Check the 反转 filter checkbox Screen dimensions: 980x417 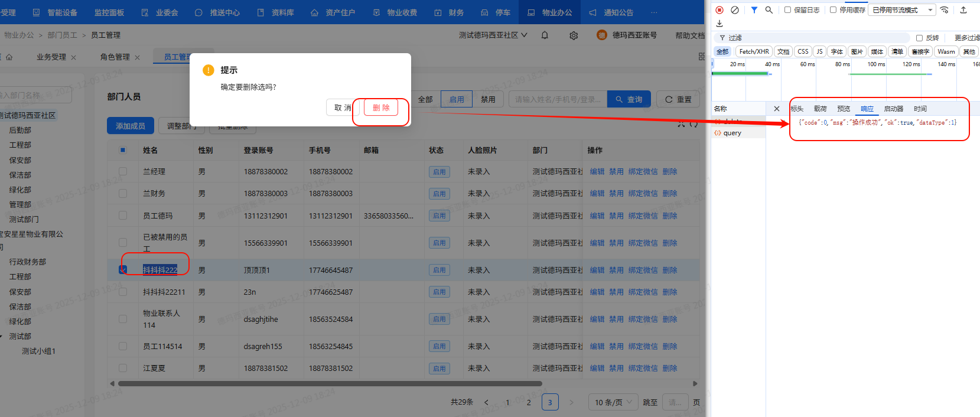click(919, 38)
